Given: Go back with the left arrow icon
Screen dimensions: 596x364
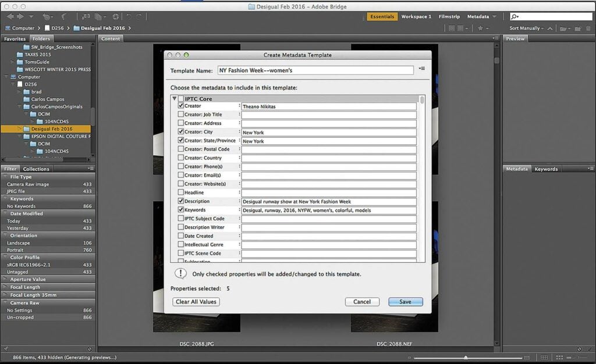Looking at the screenshot, I should (x=10, y=16).
